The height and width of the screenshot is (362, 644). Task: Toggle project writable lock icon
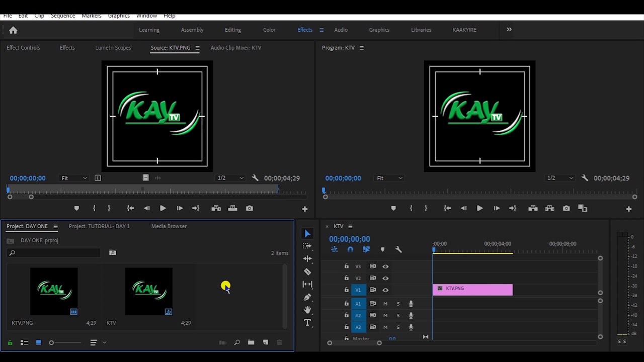point(10,342)
